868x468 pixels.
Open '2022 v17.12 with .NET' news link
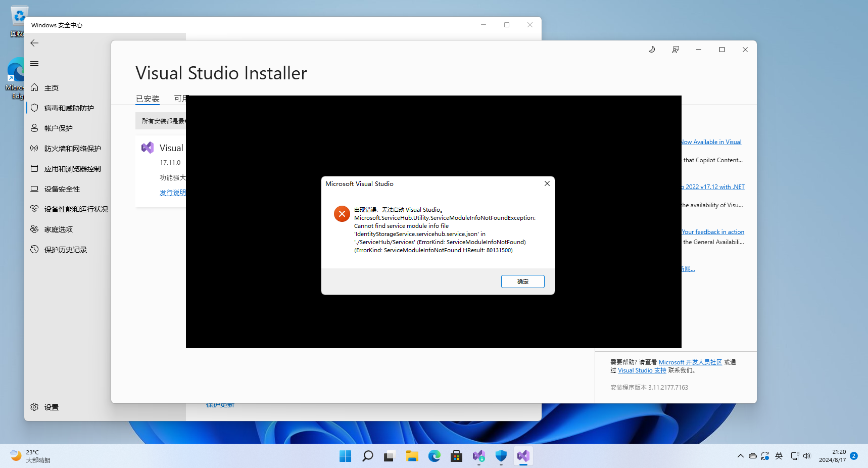(x=713, y=187)
